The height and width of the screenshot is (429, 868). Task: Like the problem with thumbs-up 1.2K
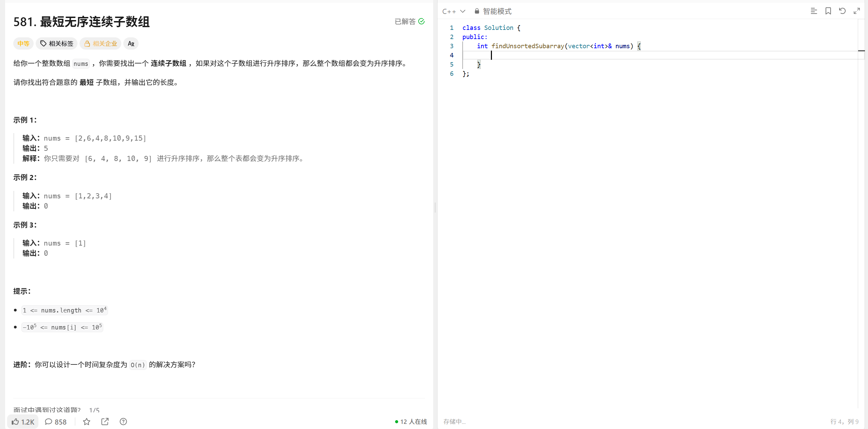coord(23,422)
